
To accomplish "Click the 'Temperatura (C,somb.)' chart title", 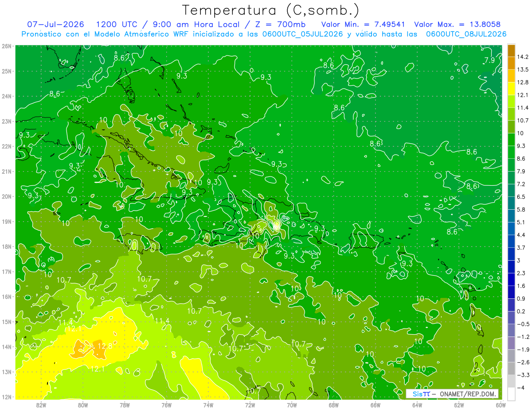I will (x=271, y=11).
